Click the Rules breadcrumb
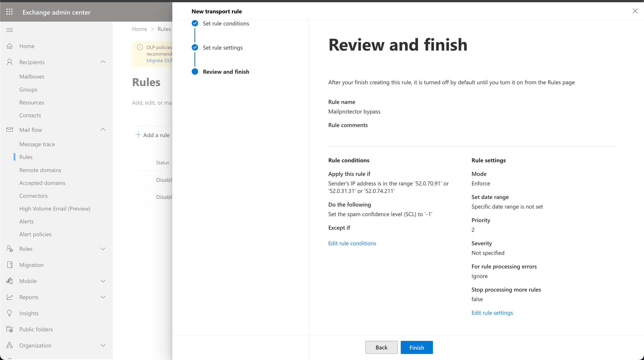 [x=164, y=29]
